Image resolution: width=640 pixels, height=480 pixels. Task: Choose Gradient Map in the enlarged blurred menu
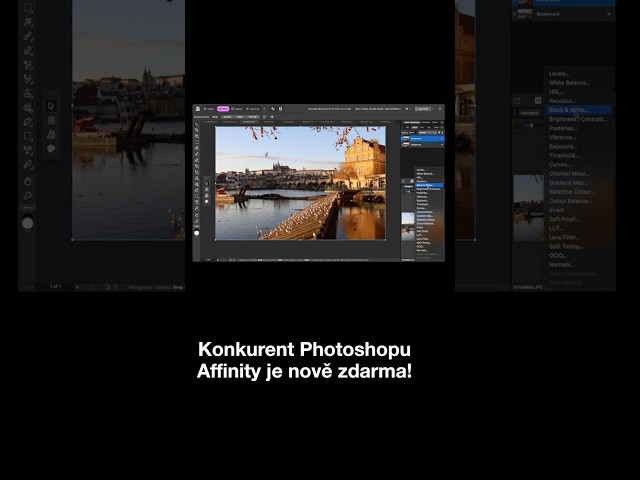[x=568, y=182]
